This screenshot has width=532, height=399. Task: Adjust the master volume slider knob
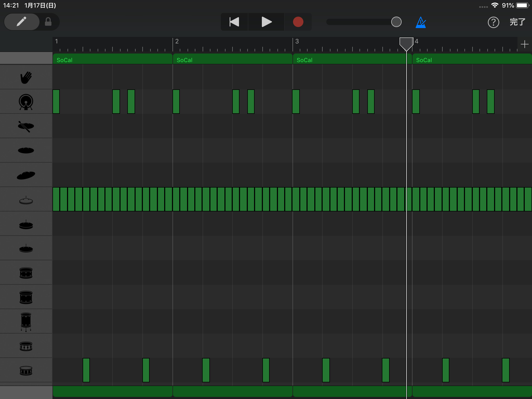click(x=396, y=22)
